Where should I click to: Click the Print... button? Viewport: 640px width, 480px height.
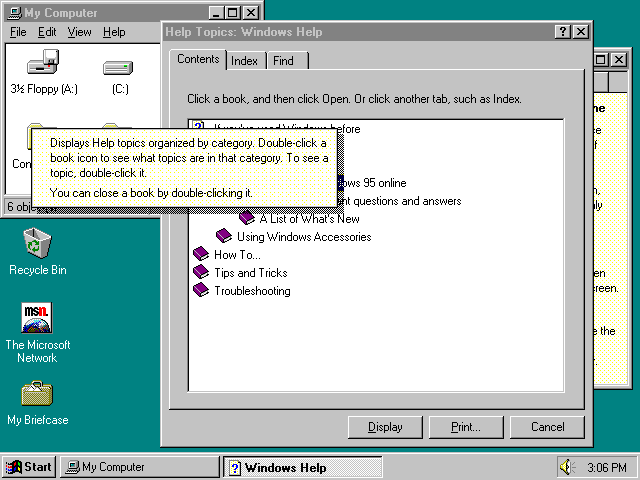tap(466, 427)
